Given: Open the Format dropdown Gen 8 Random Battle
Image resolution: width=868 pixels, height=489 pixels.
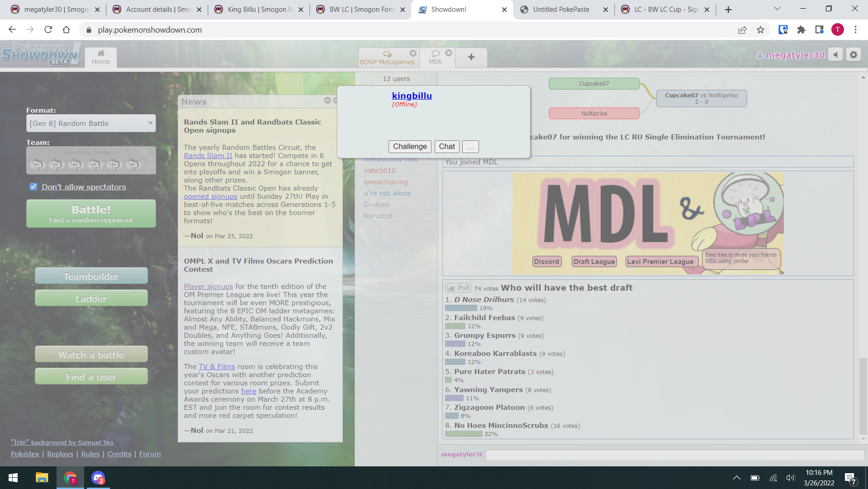Looking at the screenshot, I should [91, 123].
